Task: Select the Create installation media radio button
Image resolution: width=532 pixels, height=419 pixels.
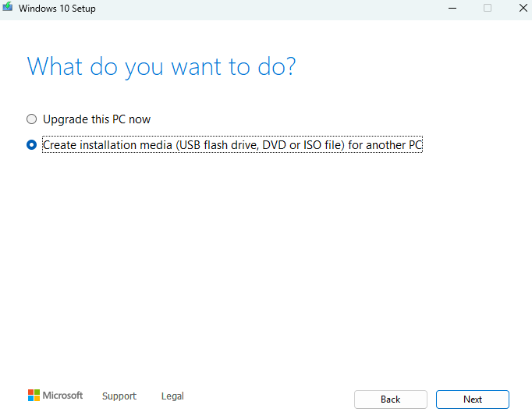Action: pos(31,145)
